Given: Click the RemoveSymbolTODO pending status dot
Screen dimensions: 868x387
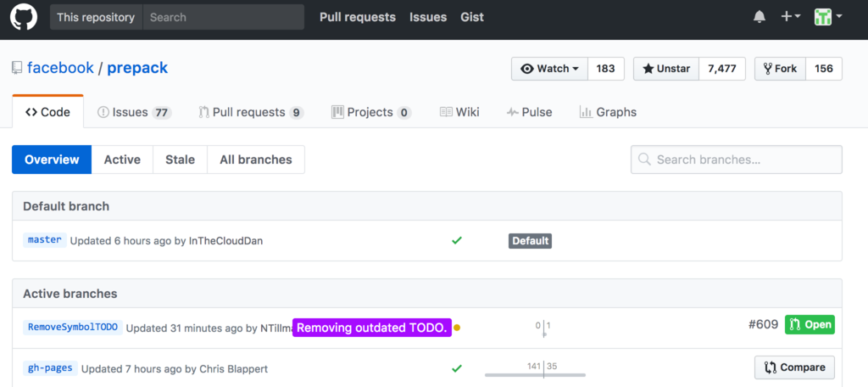Looking at the screenshot, I should click(457, 328).
